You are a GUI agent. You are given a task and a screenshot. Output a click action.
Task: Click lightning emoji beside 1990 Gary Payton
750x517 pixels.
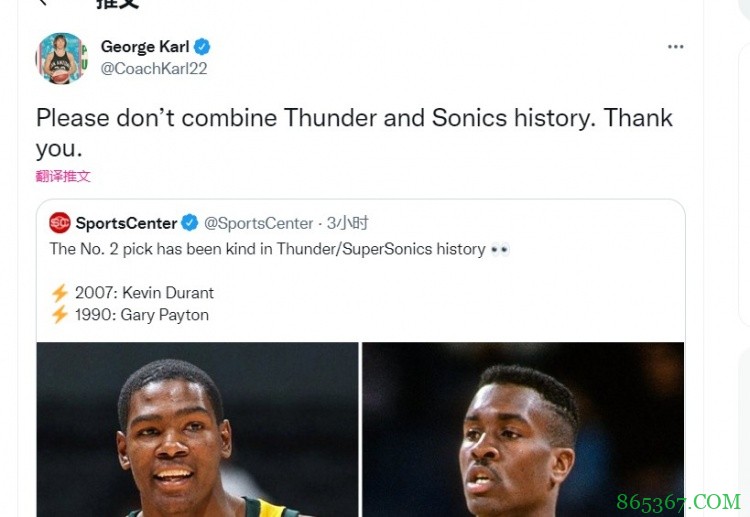click(60, 315)
